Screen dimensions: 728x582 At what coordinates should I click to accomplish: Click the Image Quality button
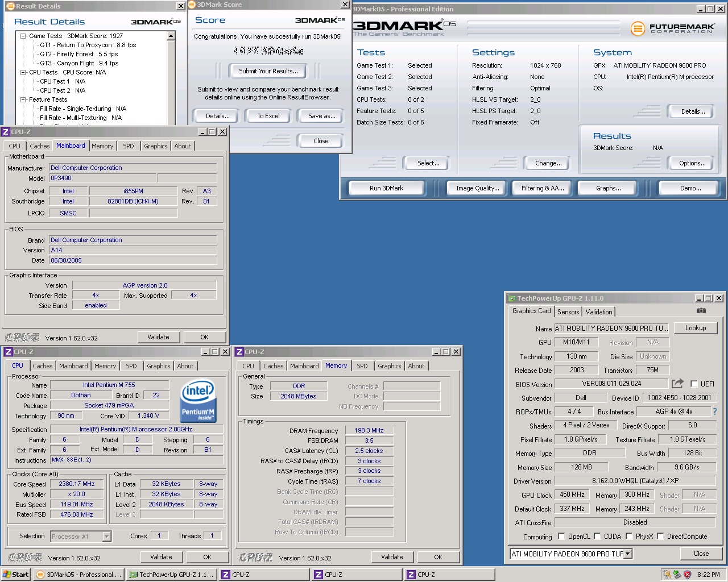tap(477, 188)
